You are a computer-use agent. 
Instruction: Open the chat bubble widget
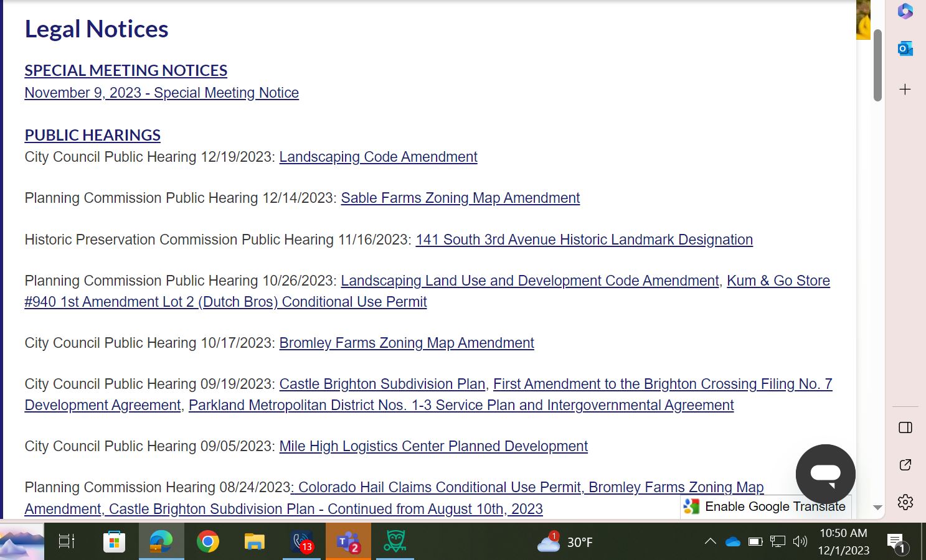[x=825, y=474]
